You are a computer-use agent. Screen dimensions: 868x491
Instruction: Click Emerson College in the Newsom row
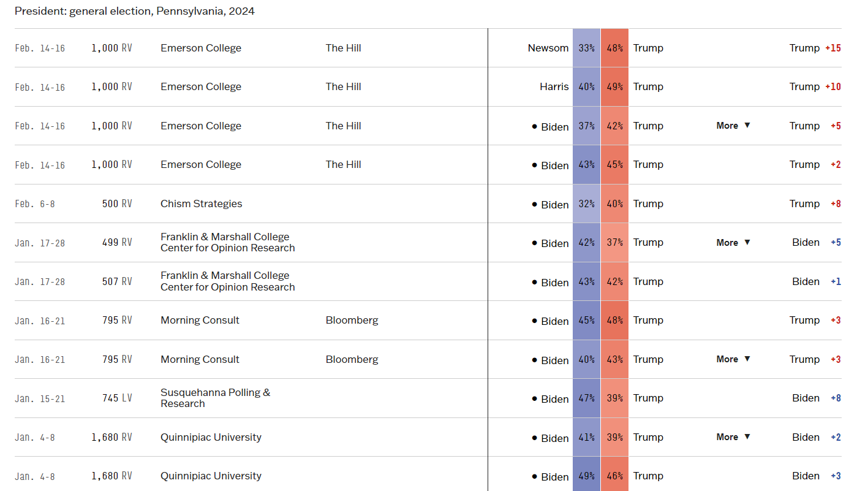(x=201, y=48)
